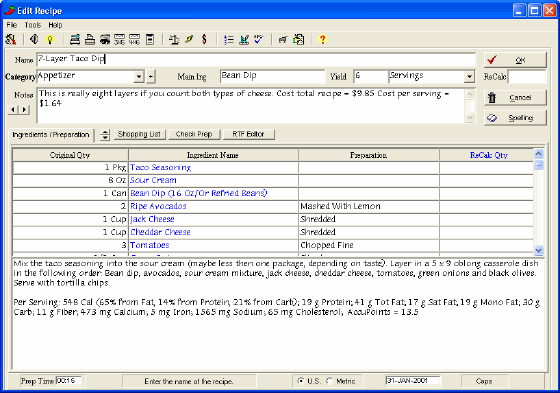Click the 31-JAN-2001 date field
This screenshot has height=393, width=560.
tap(413, 381)
